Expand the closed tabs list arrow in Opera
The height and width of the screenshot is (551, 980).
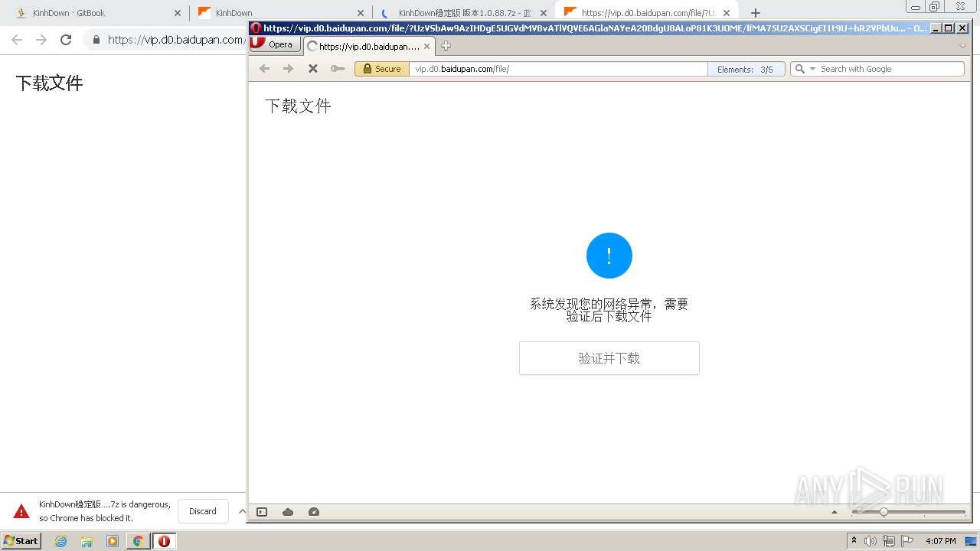pyautogui.click(x=962, y=46)
